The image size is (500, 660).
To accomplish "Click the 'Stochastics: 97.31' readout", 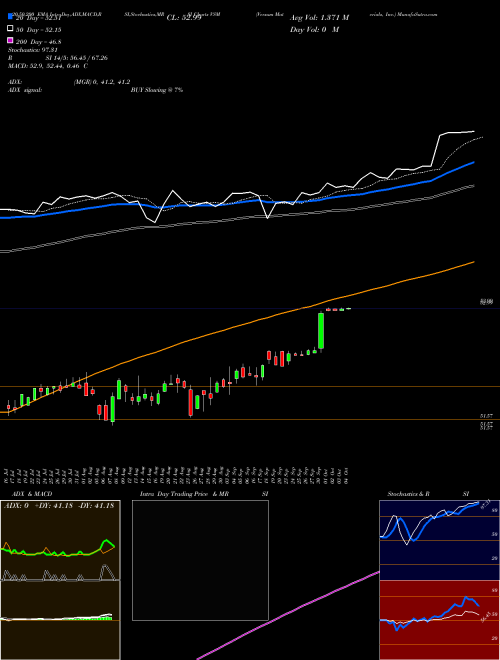I will click(32, 50).
